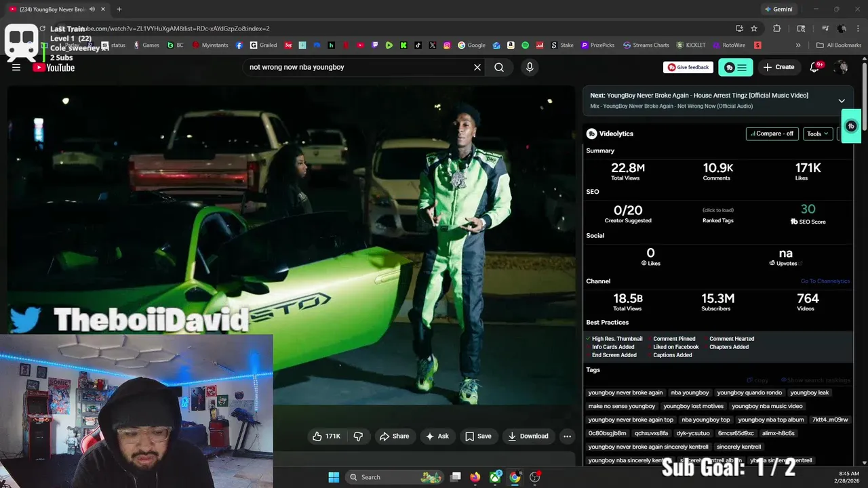Toggle Compare - off button
The height and width of the screenshot is (488, 868).
coord(772,134)
